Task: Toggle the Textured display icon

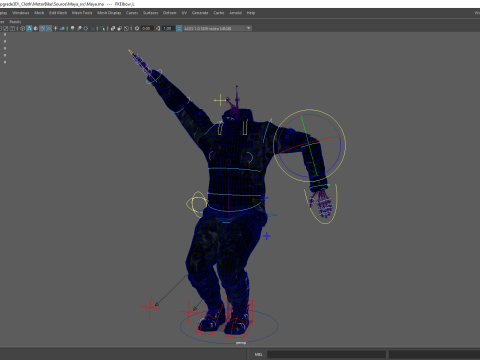Action: click(x=49, y=28)
